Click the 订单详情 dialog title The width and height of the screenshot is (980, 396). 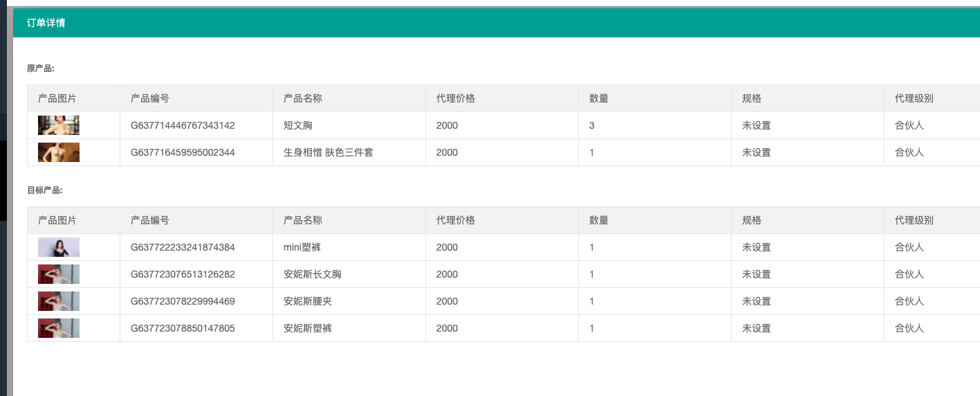click(46, 23)
